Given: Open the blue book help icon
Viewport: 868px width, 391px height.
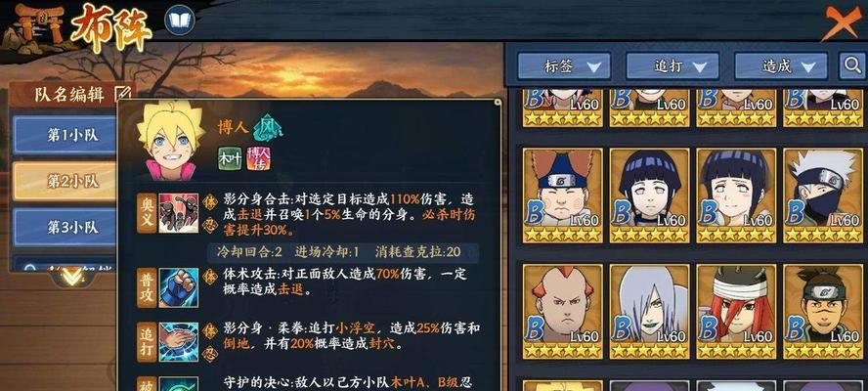Looking at the screenshot, I should coord(179,21).
